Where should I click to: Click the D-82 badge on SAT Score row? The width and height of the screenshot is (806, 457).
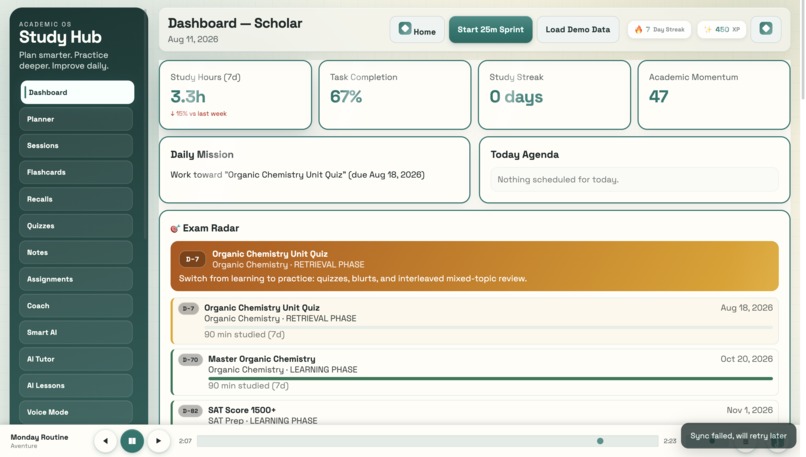click(x=190, y=411)
